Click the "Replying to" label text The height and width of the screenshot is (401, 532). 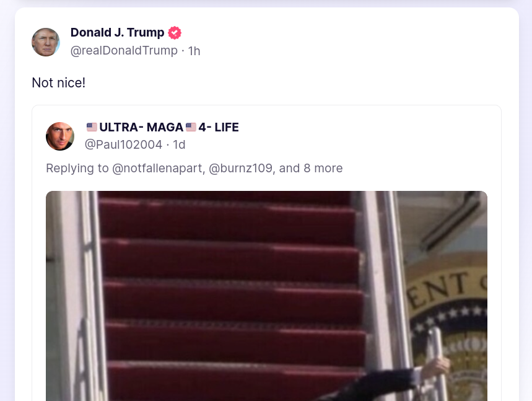click(77, 168)
